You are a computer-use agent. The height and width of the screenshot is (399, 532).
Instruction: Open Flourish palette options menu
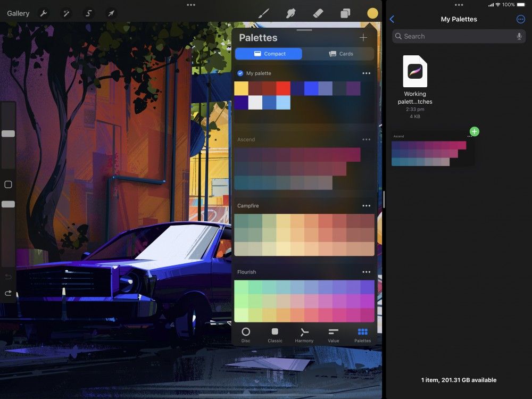pyautogui.click(x=366, y=272)
